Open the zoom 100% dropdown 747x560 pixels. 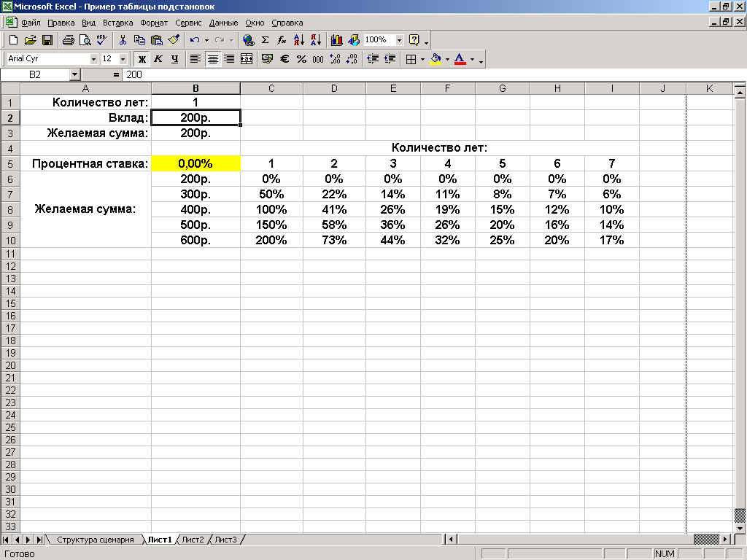pyautogui.click(x=399, y=40)
